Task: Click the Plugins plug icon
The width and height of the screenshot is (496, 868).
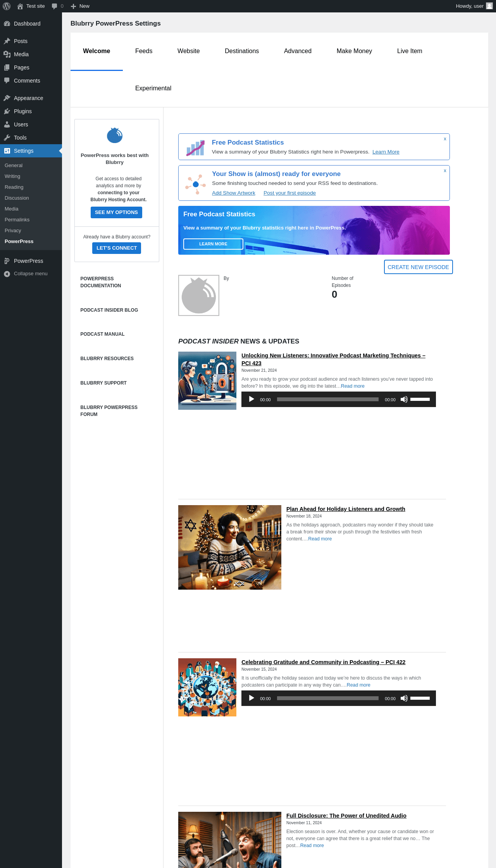Action: (7, 111)
